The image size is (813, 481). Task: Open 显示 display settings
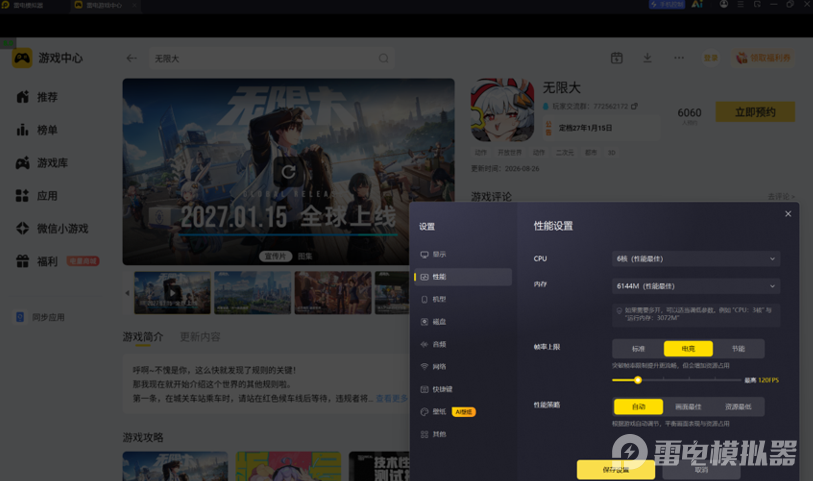click(x=462, y=254)
